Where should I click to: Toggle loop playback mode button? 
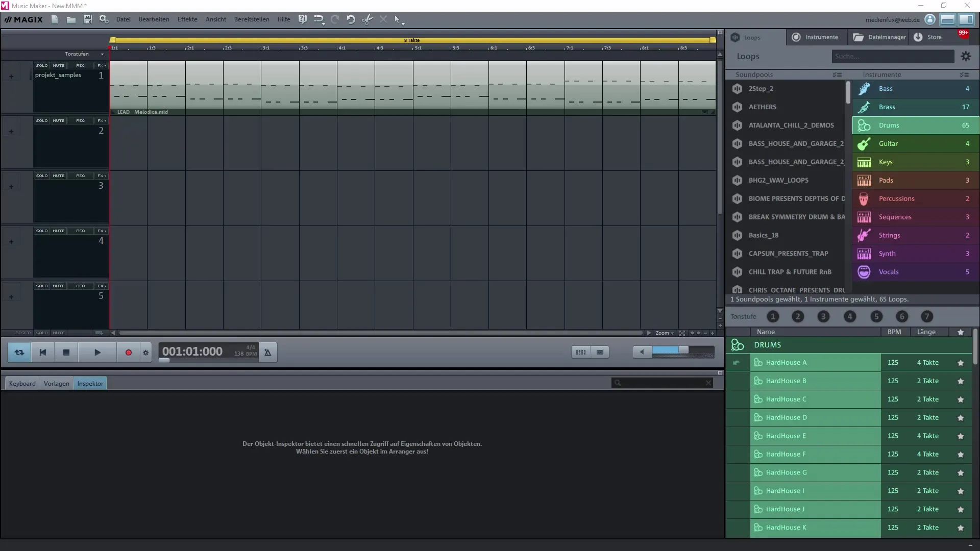click(19, 353)
